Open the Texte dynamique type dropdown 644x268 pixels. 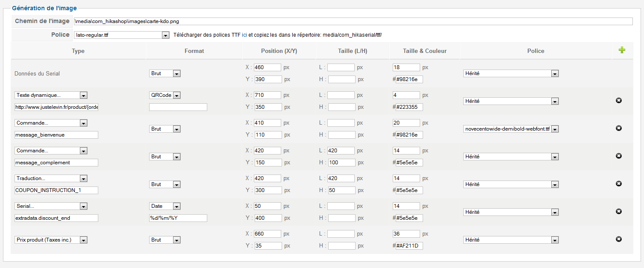click(83, 95)
